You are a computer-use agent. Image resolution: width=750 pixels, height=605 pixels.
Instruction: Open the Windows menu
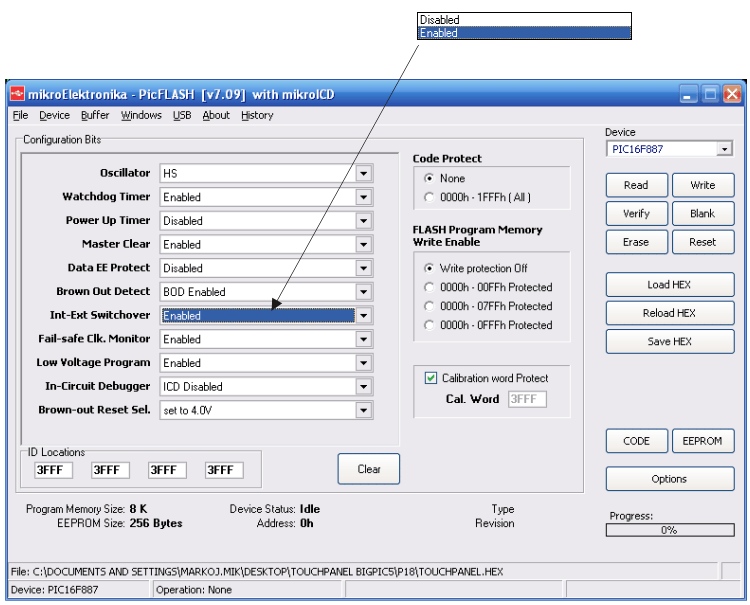(x=141, y=115)
